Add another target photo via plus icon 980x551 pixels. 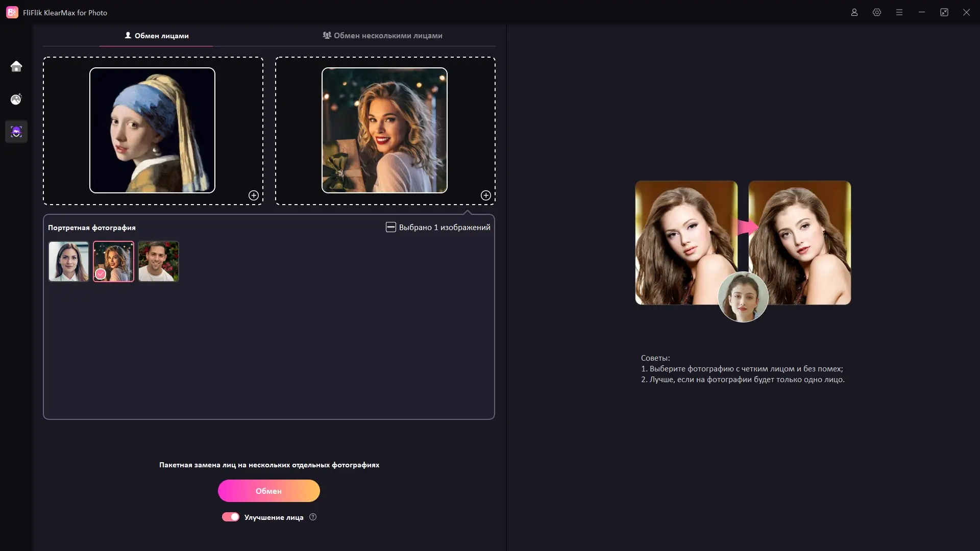(485, 195)
